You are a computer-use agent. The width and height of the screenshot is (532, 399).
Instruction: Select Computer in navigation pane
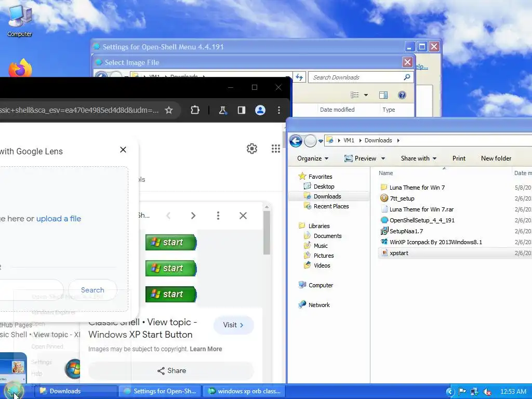[320, 285]
